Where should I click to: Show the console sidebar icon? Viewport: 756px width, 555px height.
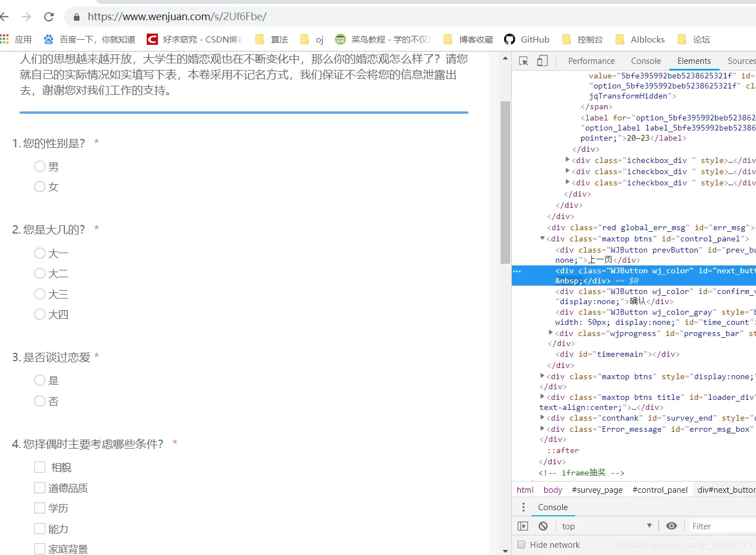point(523,526)
